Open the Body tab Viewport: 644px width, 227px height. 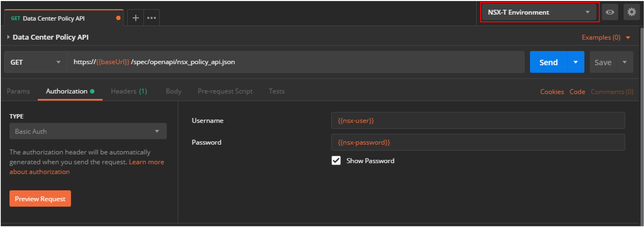click(174, 91)
